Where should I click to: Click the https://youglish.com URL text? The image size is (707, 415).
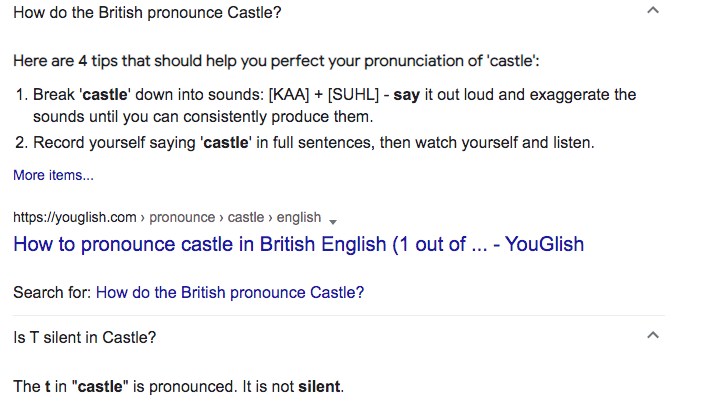click(x=74, y=217)
